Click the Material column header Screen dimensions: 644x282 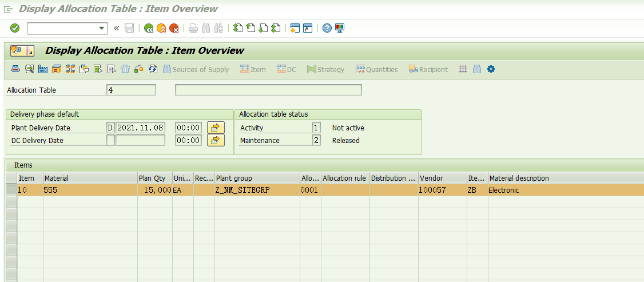(x=90, y=178)
